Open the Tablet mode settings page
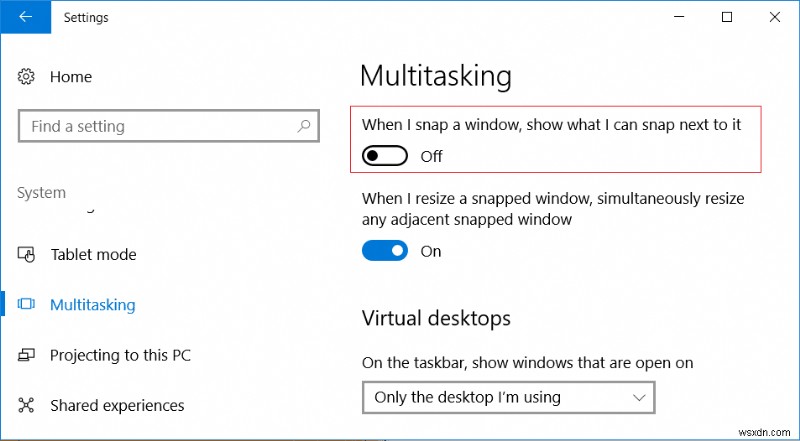 (93, 255)
